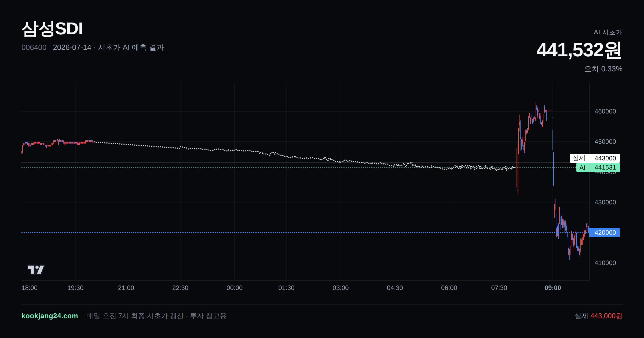Click the bold 09:00 time marker

[553, 288]
